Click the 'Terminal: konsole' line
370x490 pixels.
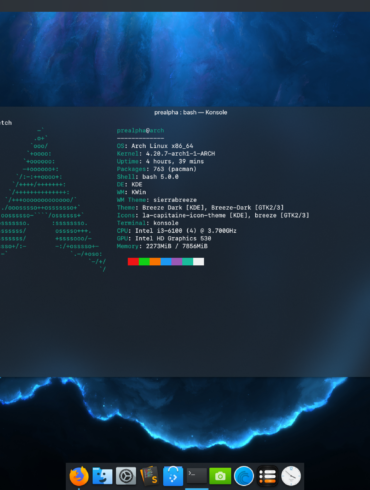click(x=148, y=223)
